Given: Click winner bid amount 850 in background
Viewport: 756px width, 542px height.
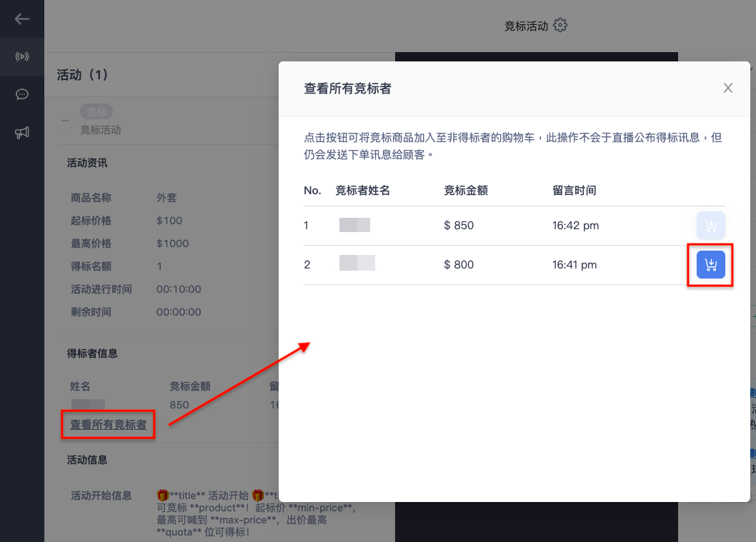Looking at the screenshot, I should pos(179,405).
